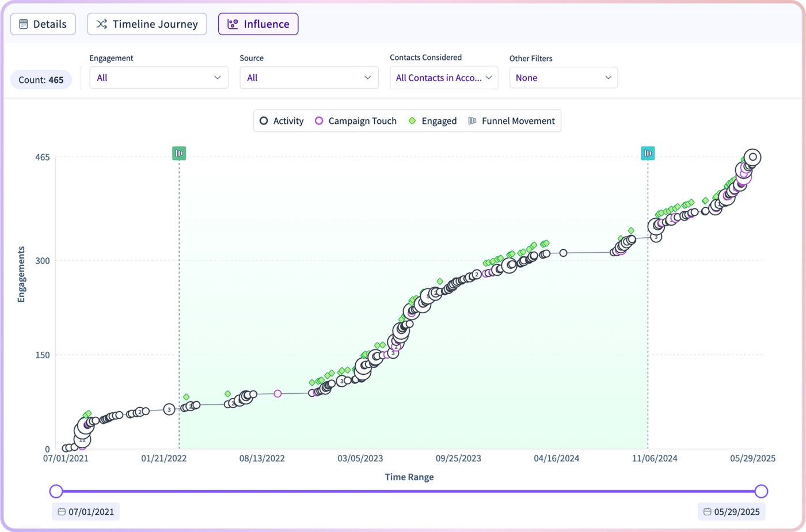This screenshot has height=532, width=806.
Task: Click the teal funnel movement marker icon
Action: pyautogui.click(x=648, y=153)
